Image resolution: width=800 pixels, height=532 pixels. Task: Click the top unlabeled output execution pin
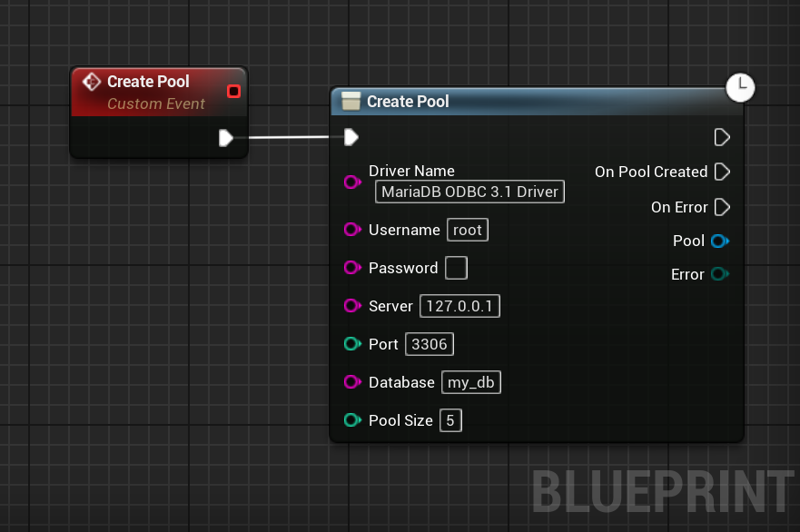(722, 137)
